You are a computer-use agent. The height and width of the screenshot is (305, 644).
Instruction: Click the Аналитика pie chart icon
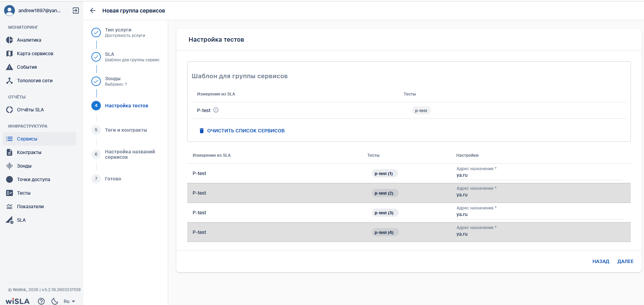click(9, 40)
